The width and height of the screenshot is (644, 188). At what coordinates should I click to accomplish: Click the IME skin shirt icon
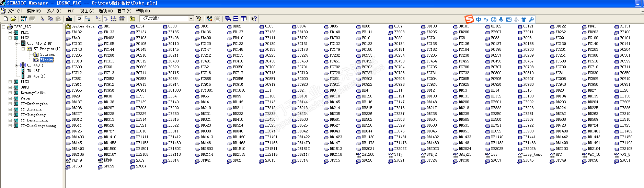[524, 20]
